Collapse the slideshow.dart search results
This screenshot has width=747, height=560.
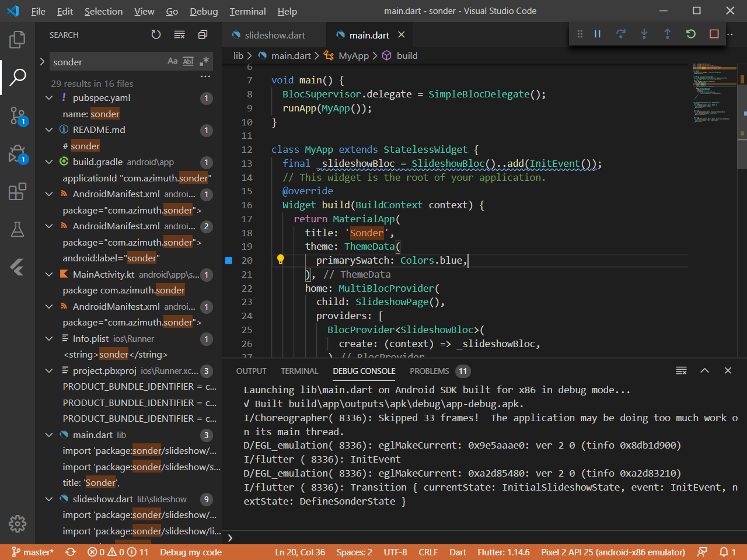[x=49, y=499]
